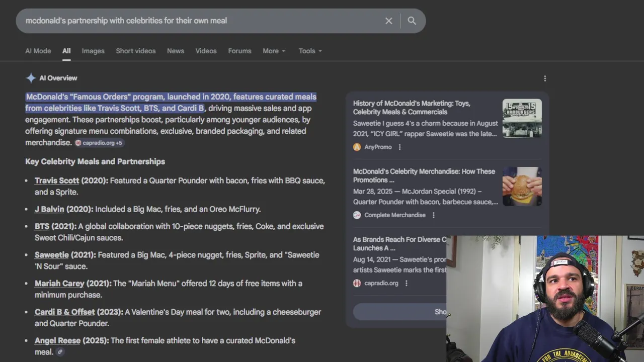Click the link icon after Angel Reese entry
The image size is (644, 362).
point(60,352)
